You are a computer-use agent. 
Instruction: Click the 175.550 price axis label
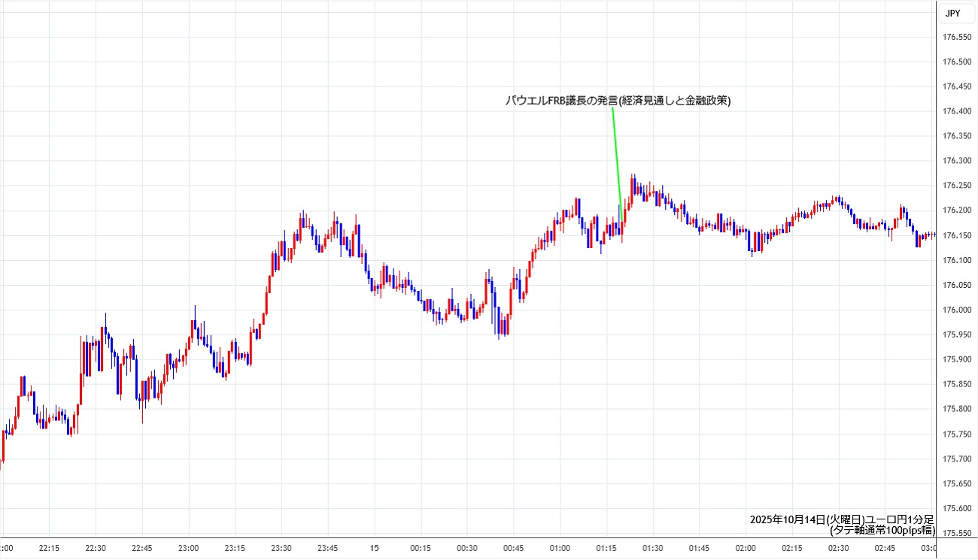(x=956, y=533)
